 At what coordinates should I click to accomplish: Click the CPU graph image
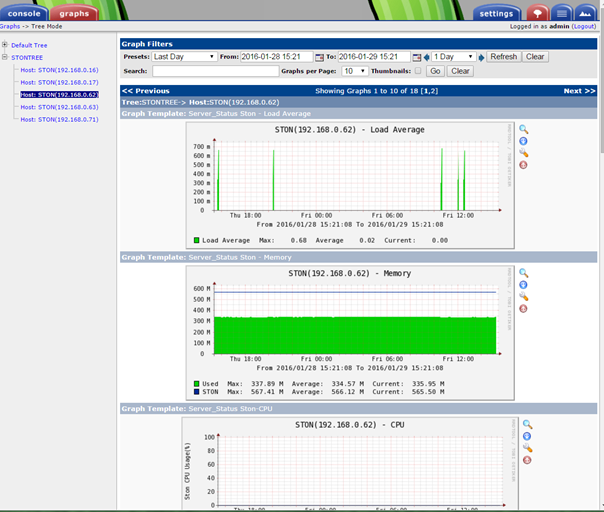[349, 464]
